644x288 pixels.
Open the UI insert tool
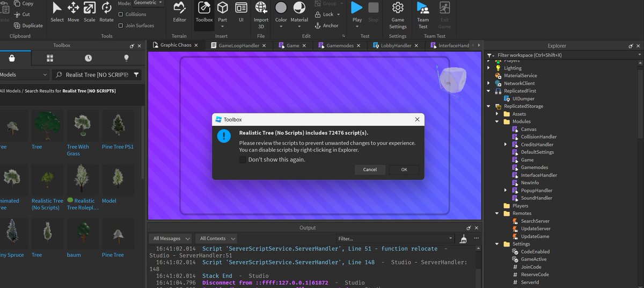(x=241, y=12)
